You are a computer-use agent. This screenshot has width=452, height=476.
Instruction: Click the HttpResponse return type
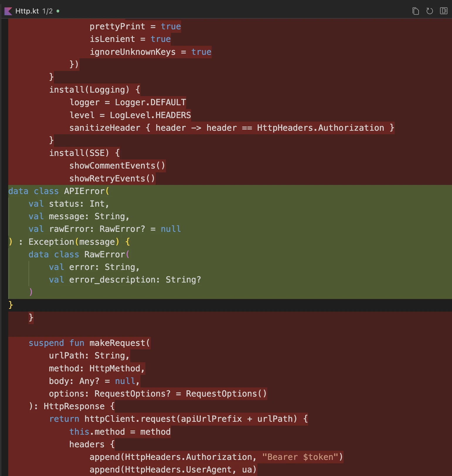coord(74,406)
